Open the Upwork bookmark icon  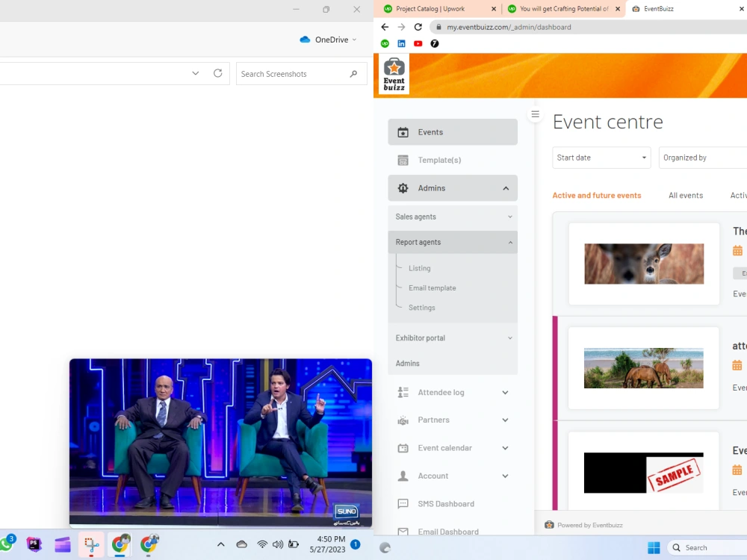385,43
